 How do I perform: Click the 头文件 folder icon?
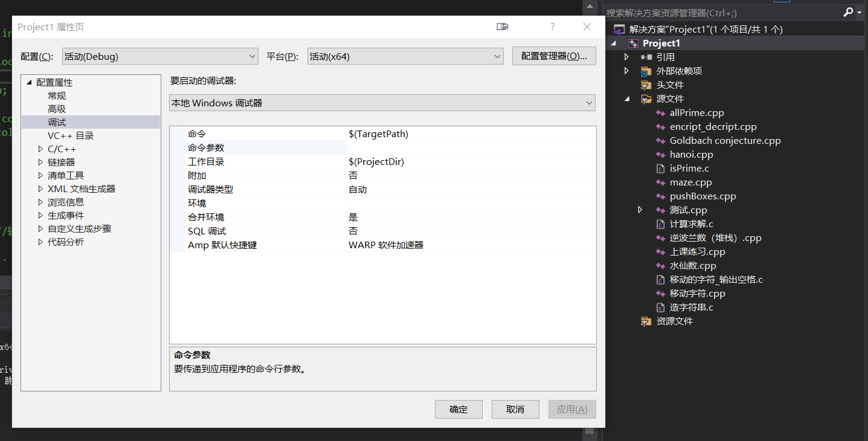pos(646,85)
